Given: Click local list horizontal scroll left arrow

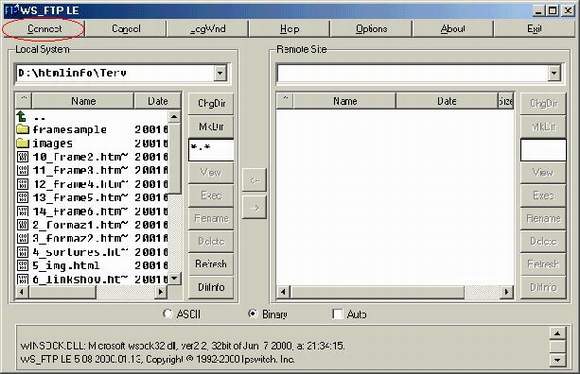Looking at the screenshot, I should [x=21, y=292].
